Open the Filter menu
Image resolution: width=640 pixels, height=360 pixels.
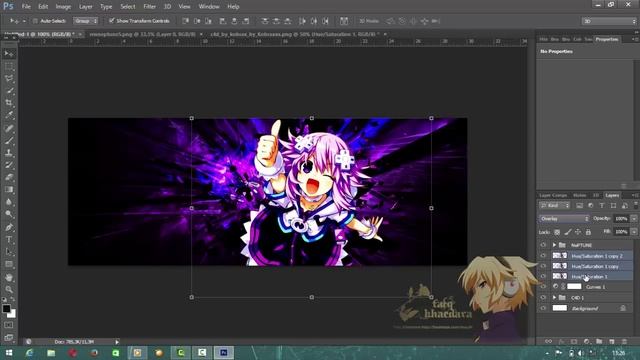[x=149, y=7]
